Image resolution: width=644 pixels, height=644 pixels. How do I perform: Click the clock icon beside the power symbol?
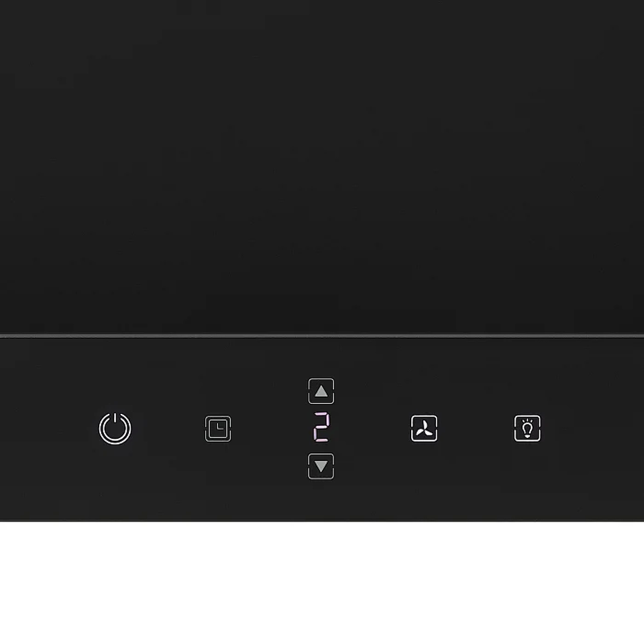coord(218,429)
